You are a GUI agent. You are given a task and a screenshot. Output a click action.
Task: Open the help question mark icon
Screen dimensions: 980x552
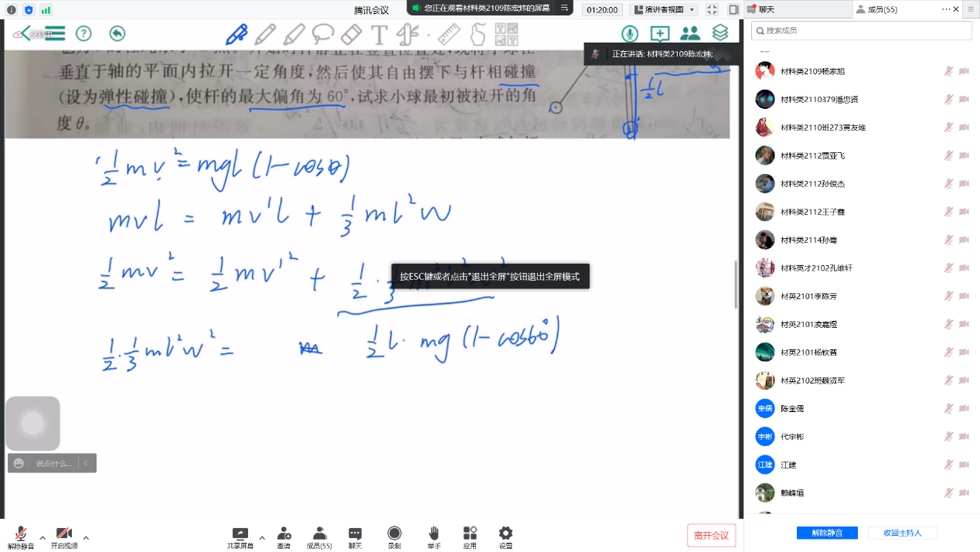pos(83,33)
